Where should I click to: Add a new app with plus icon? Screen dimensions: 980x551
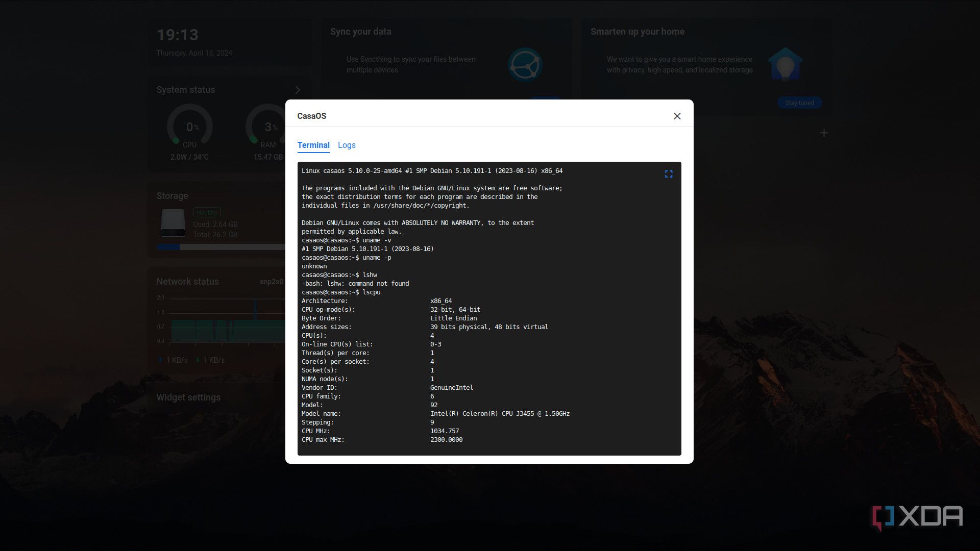click(x=824, y=133)
